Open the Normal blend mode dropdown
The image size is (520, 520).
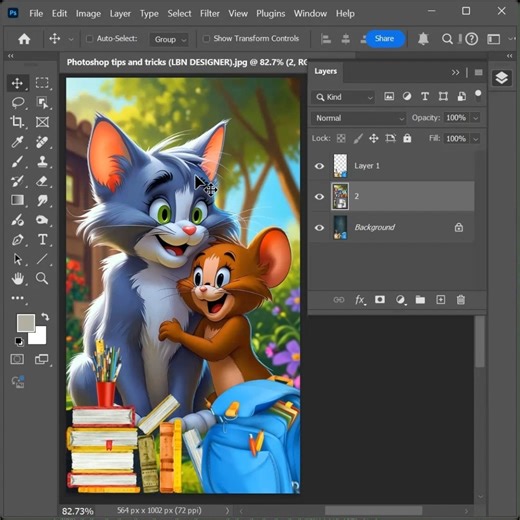pos(359,118)
